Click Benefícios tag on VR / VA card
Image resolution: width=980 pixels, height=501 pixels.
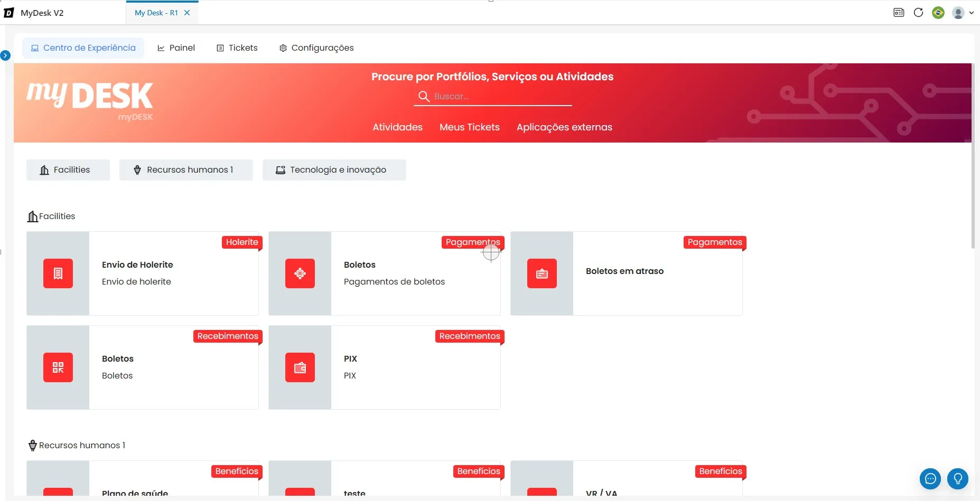pos(721,471)
